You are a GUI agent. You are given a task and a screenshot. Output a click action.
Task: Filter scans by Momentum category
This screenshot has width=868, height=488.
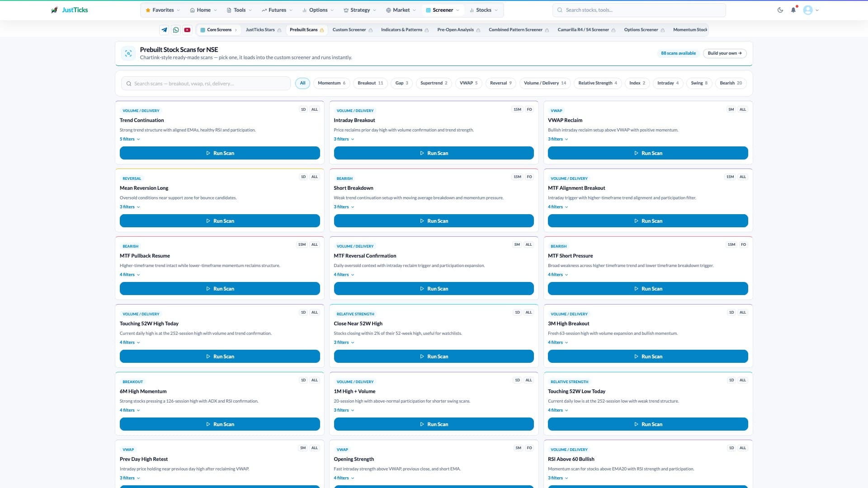(x=331, y=83)
